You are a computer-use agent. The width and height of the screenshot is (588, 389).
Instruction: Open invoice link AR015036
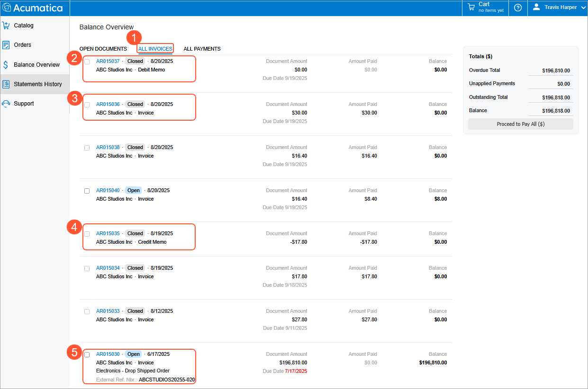point(108,104)
